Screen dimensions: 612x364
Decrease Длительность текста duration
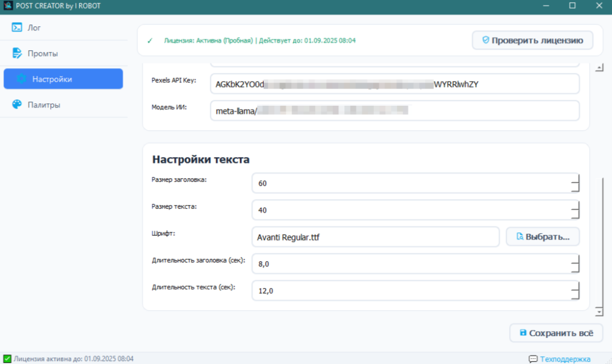pos(575,295)
